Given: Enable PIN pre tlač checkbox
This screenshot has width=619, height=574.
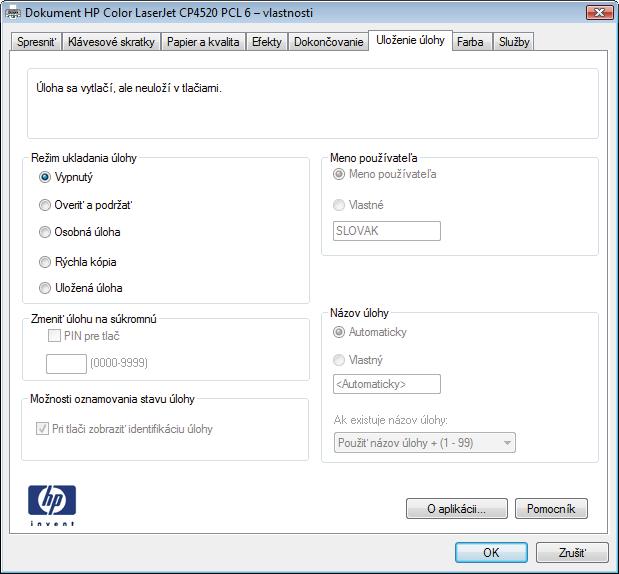Looking at the screenshot, I should [x=54, y=336].
